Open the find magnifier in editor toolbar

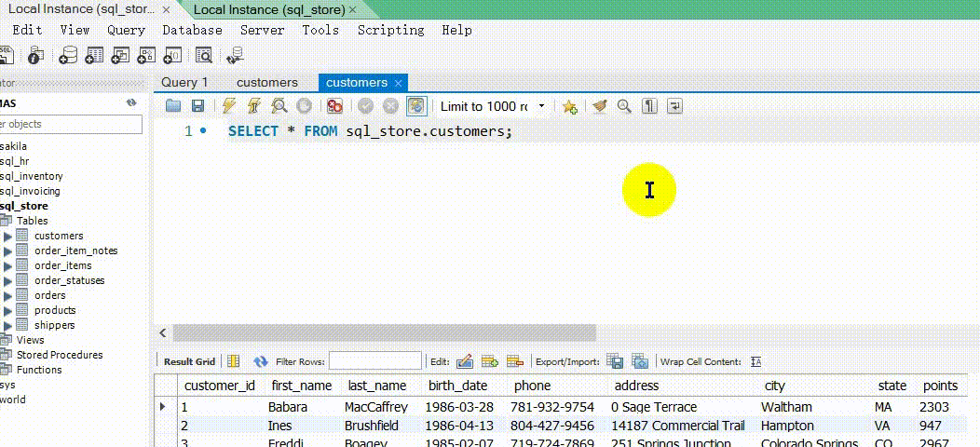[x=624, y=106]
